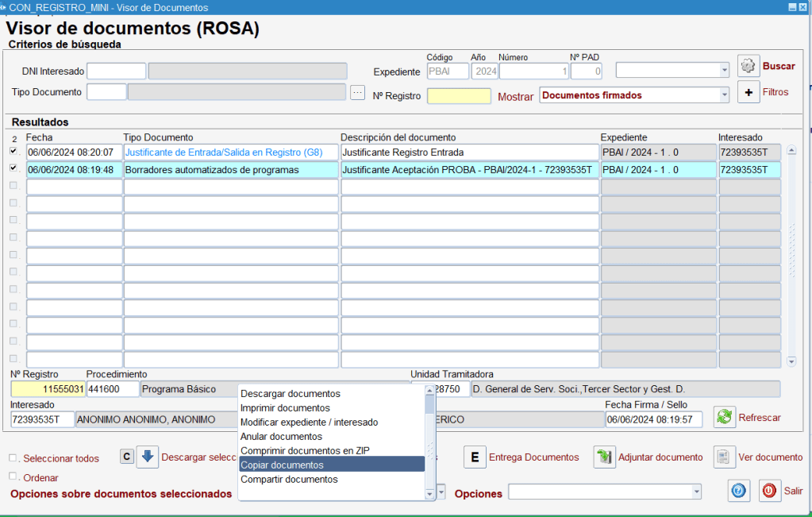The image size is (812, 517).
Task: Enable the Ordenar checkbox
Action: (x=13, y=476)
